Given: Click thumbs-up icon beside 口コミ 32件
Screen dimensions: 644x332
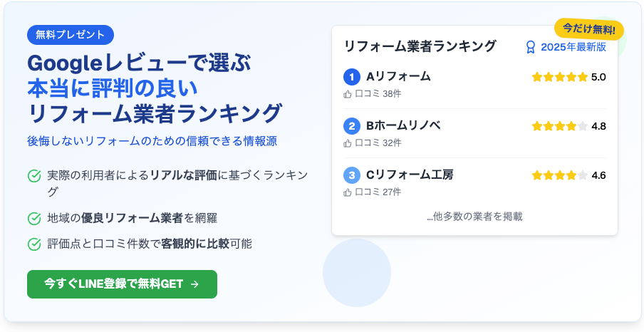Looking at the screenshot, I should (x=348, y=143).
